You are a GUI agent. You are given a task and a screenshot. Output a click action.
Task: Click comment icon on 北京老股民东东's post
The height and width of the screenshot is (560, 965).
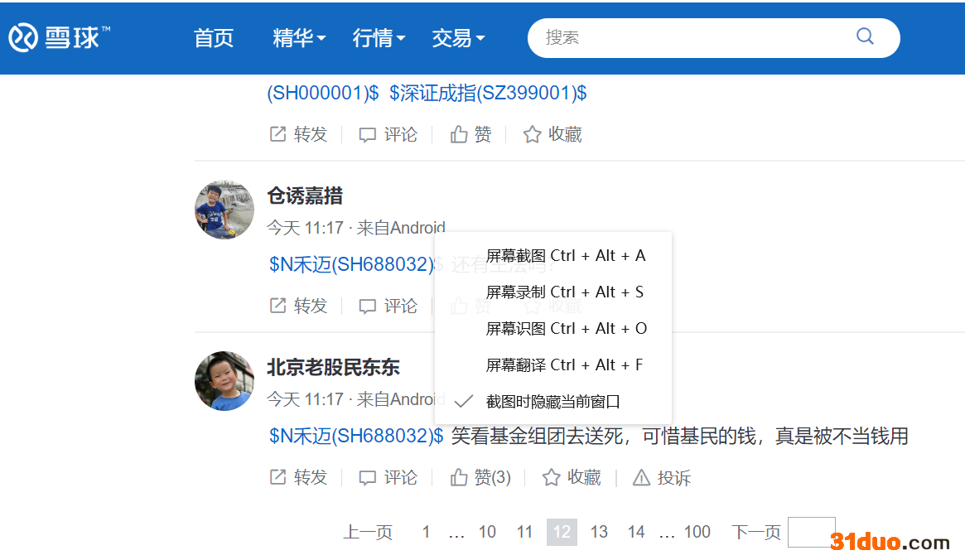click(367, 478)
